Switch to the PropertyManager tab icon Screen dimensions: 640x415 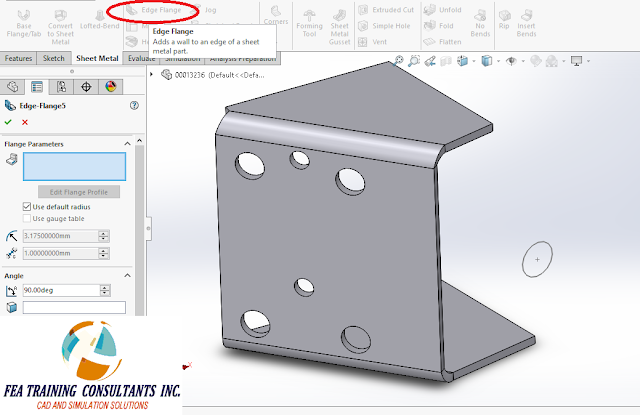(37, 87)
